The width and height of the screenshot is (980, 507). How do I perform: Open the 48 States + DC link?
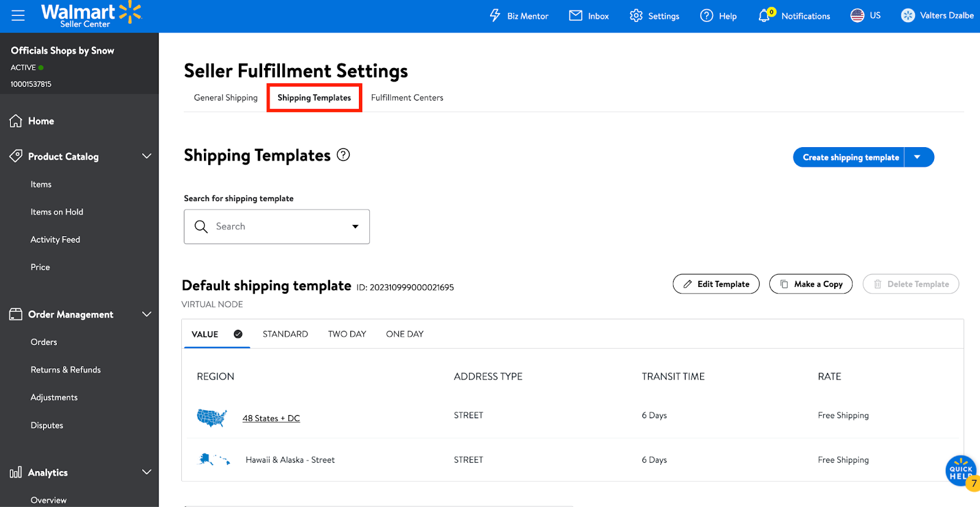[271, 418]
